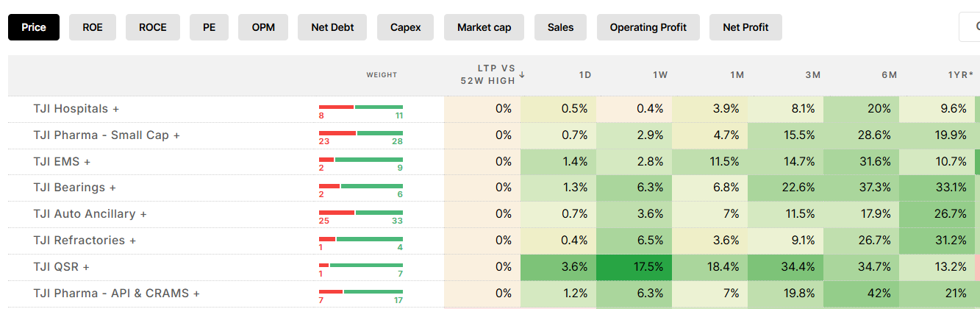
Task: Open the PE metric tab
Action: (x=209, y=27)
